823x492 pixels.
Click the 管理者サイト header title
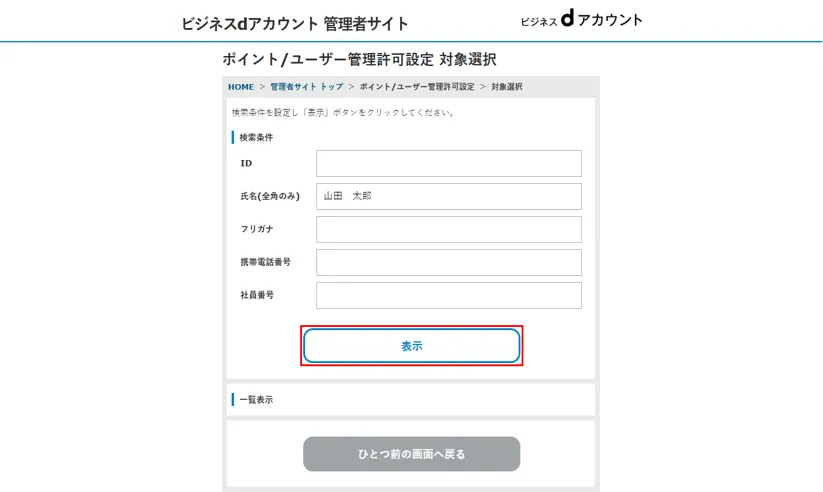(x=295, y=24)
